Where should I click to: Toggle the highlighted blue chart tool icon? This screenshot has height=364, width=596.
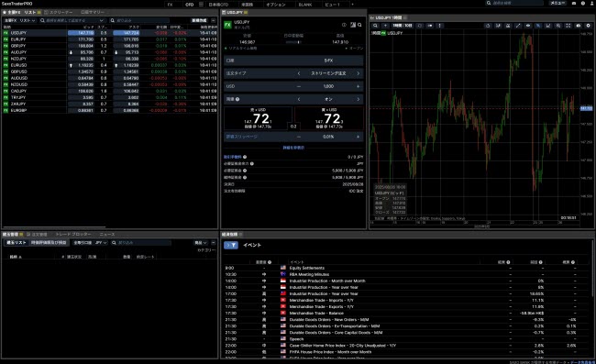pos(538,26)
